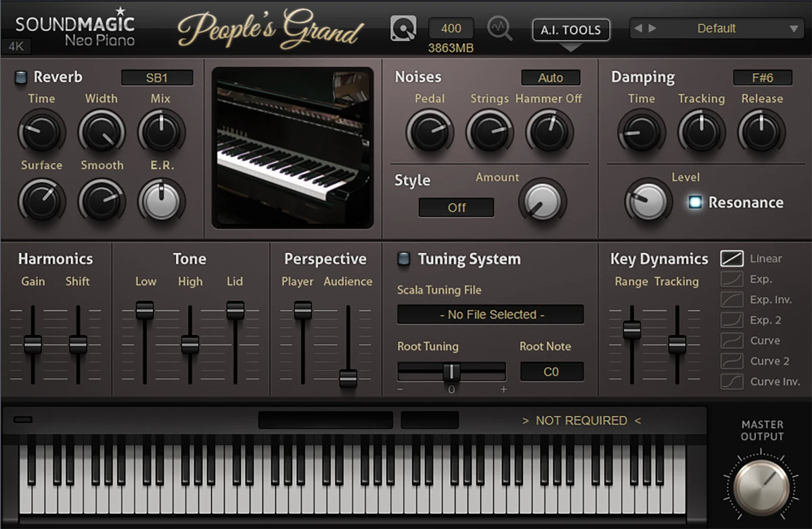Screen dimensions: 812x529
Task: Click the Root Tuning plus sign
Action: 503,390
